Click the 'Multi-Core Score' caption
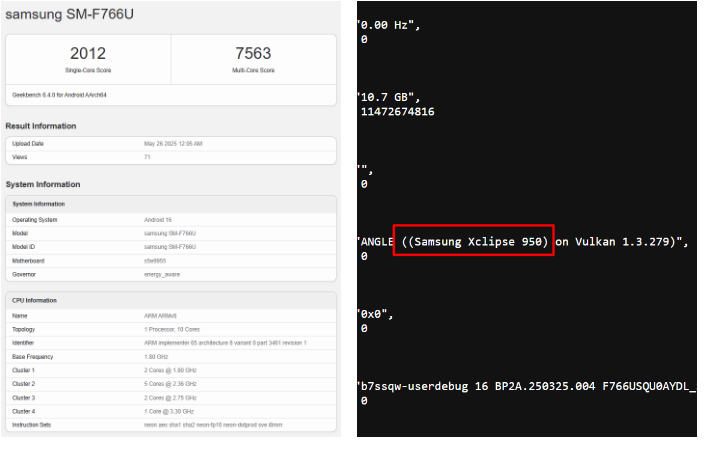The width and height of the screenshot is (706, 451). pyautogui.click(x=253, y=70)
